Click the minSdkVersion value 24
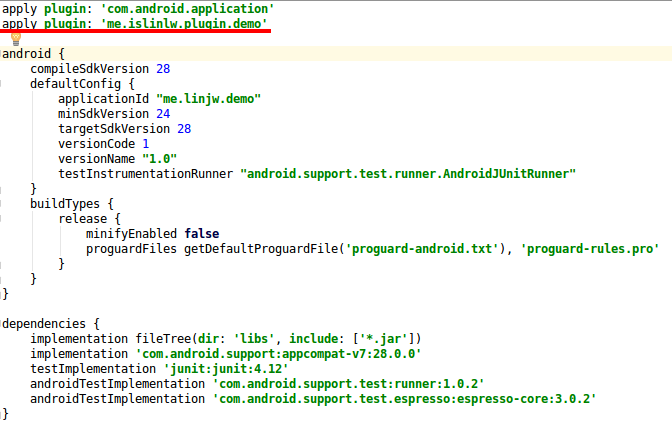 click(163, 114)
